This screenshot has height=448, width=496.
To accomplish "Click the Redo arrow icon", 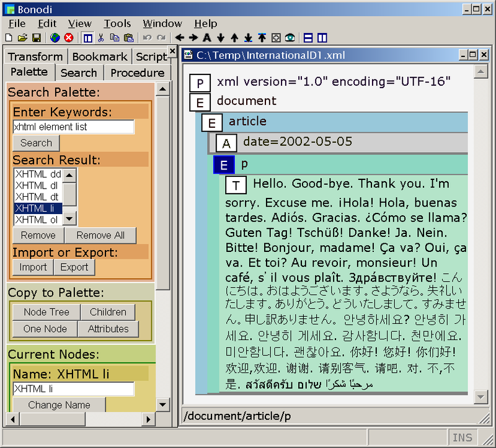I will pyautogui.click(x=161, y=38).
